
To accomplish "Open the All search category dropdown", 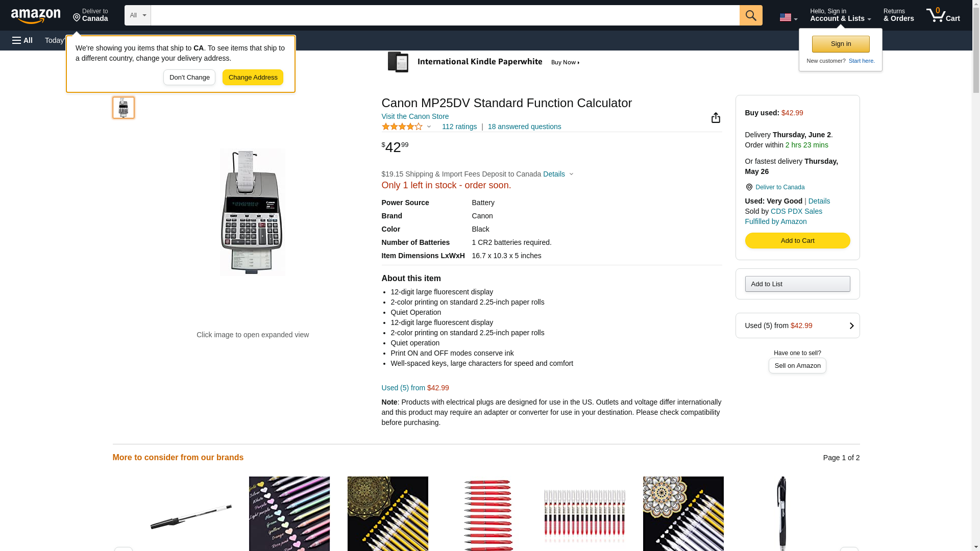I will pyautogui.click(x=137, y=15).
